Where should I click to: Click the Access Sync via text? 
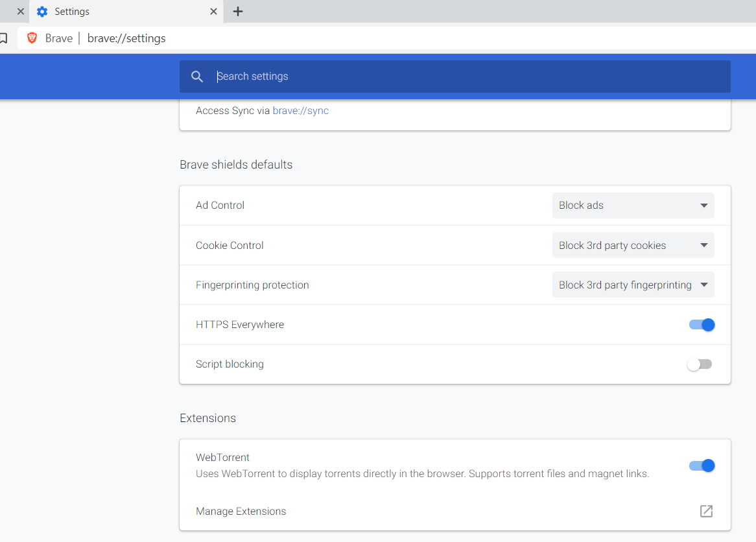(x=233, y=111)
